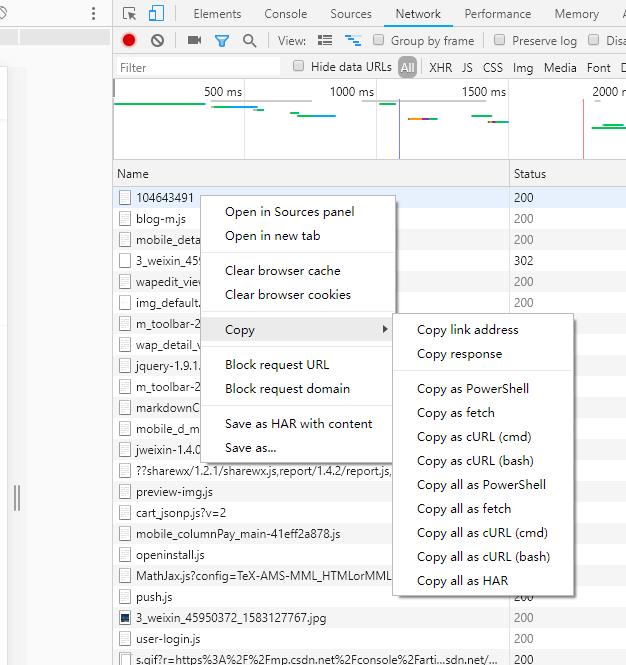Click the 3_weixin_45950372_1583127767.jpg image file icon
This screenshot has width=626, height=665.
(x=125, y=618)
